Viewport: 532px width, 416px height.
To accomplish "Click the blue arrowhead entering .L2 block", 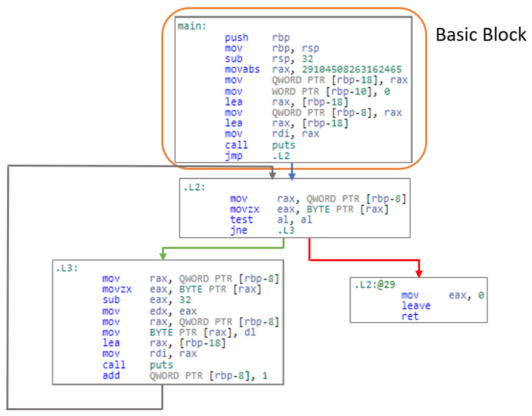I will coord(292,176).
